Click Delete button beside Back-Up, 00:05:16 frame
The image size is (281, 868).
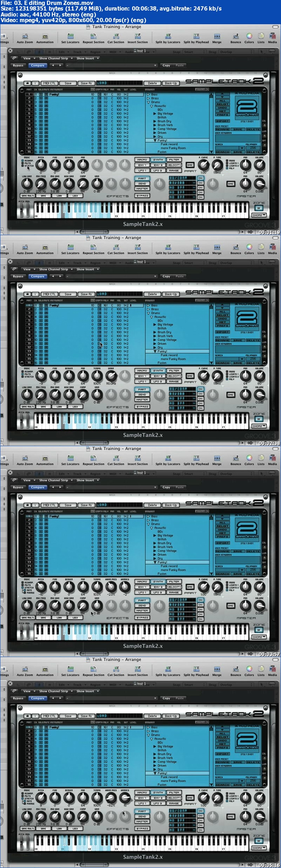tap(152, 716)
